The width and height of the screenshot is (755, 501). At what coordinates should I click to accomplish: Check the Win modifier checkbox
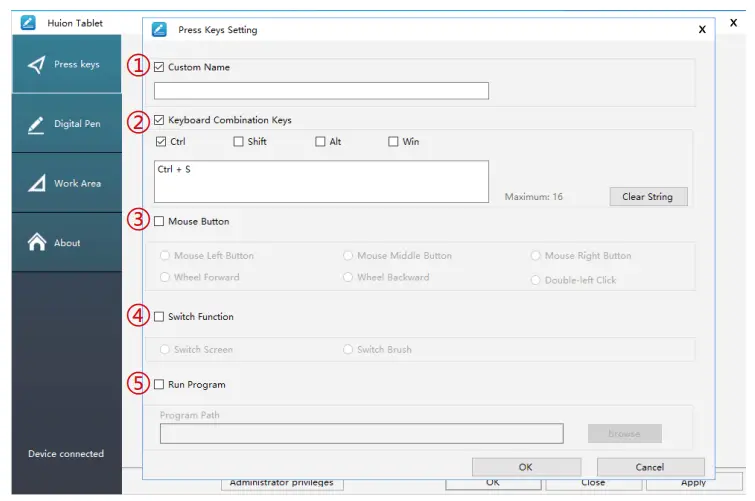pyautogui.click(x=393, y=142)
